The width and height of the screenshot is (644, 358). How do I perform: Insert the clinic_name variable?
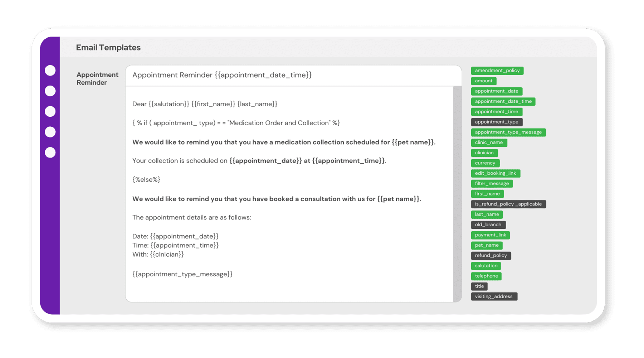pyautogui.click(x=489, y=142)
